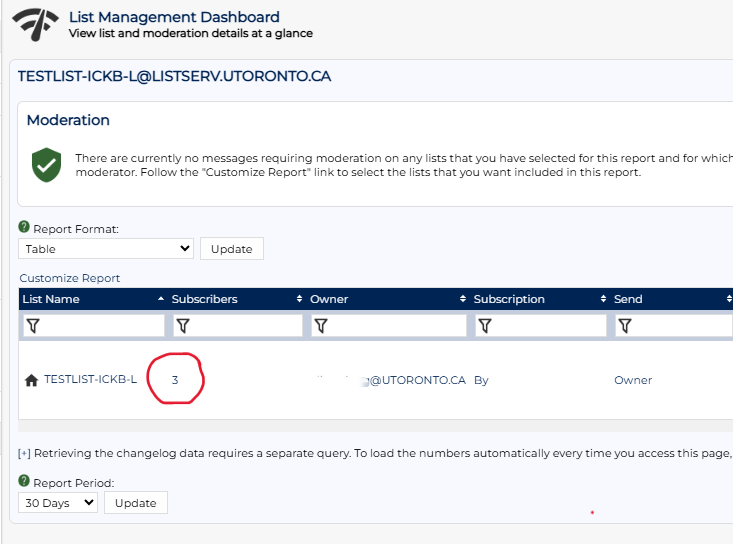Click filter icon in List Name filter box
Viewport: 733px width, 544px height.
point(33,326)
